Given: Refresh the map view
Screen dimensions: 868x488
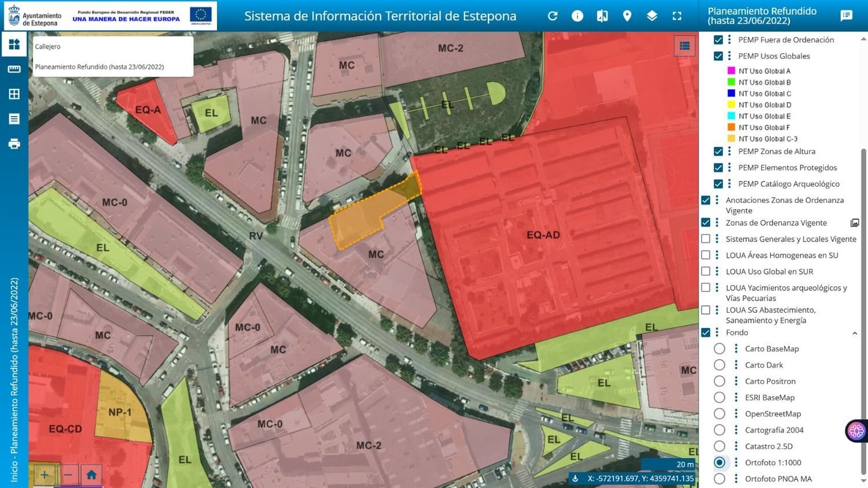Looking at the screenshot, I should point(552,16).
